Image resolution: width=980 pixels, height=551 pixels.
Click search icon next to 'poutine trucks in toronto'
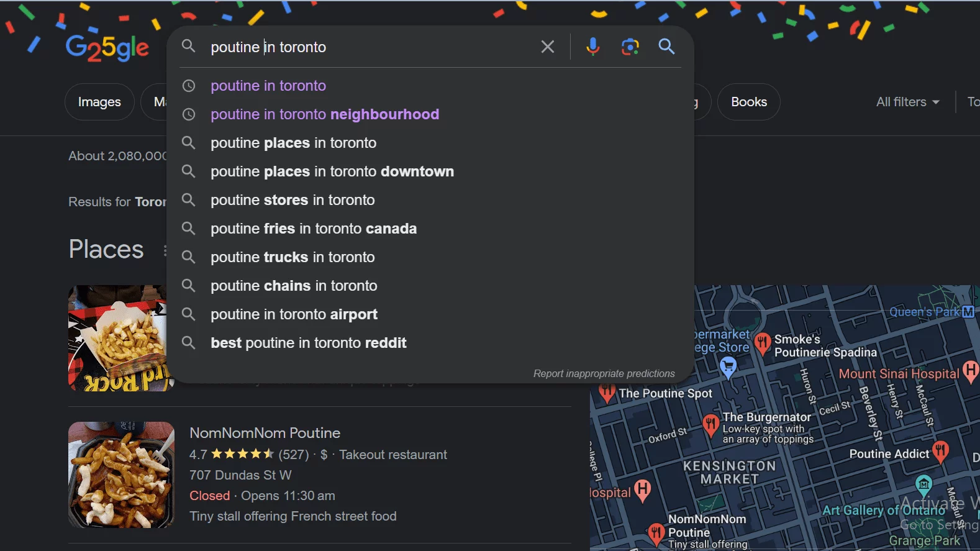(189, 257)
